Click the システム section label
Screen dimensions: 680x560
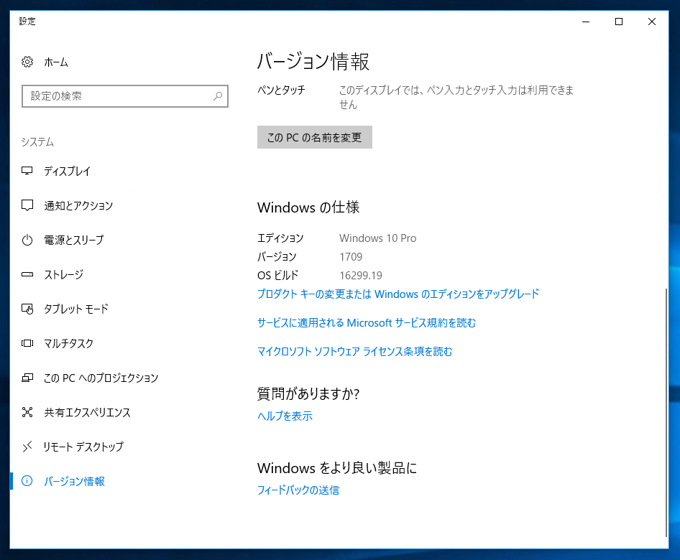[x=38, y=142]
